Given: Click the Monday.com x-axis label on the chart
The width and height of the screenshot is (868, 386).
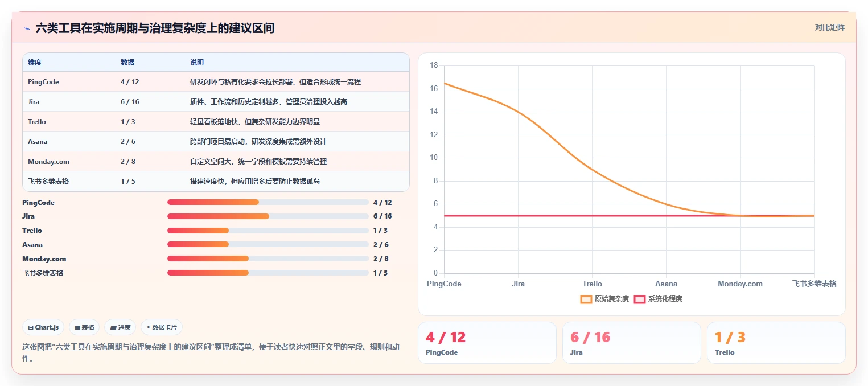Looking at the screenshot, I should [740, 284].
